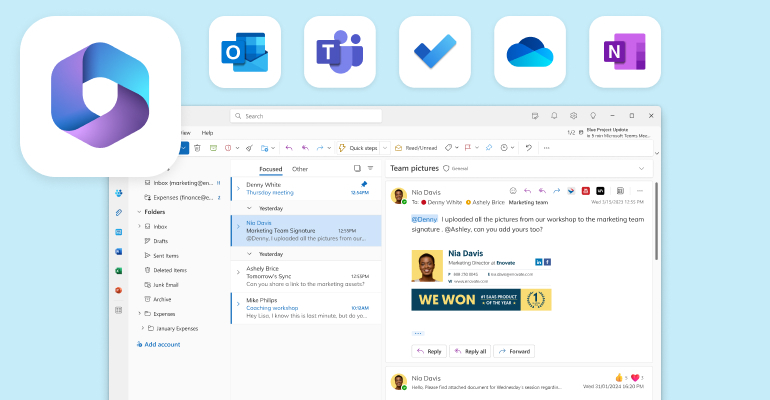Click the tips lightbulb icon
This screenshot has height=400, width=770.
593,116
